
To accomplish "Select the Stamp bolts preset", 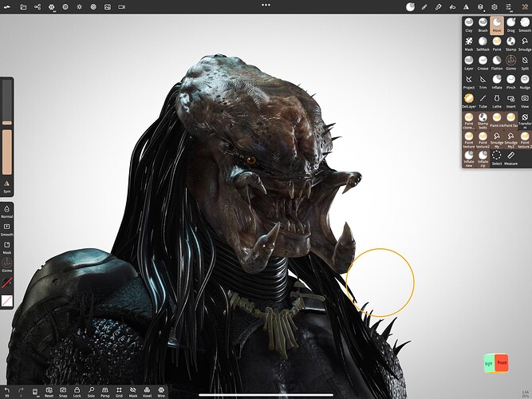I will [483, 120].
